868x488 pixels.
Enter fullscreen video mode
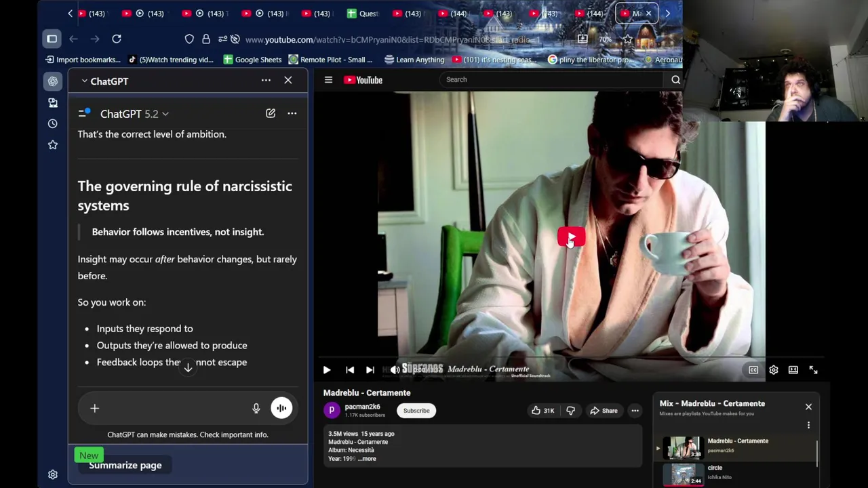[x=813, y=370]
